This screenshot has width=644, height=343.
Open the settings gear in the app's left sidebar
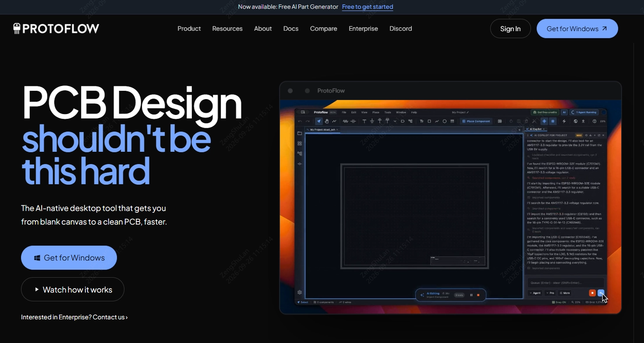(x=300, y=292)
